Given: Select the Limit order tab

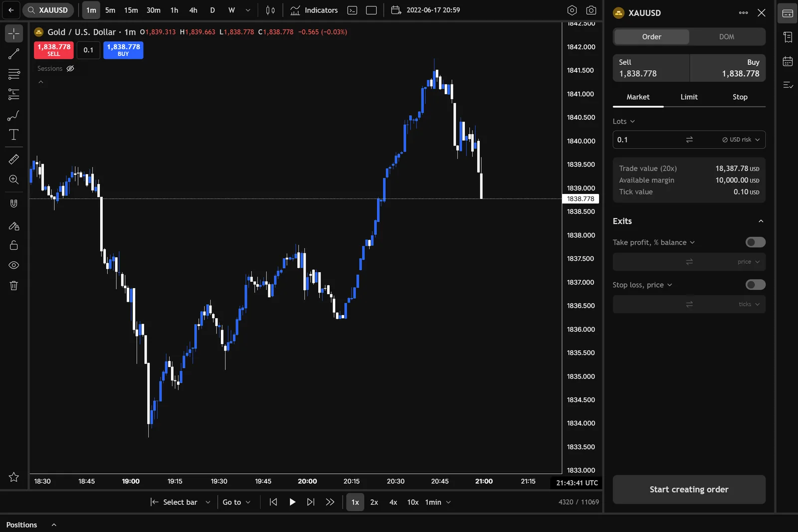Looking at the screenshot, I should 689,97.
